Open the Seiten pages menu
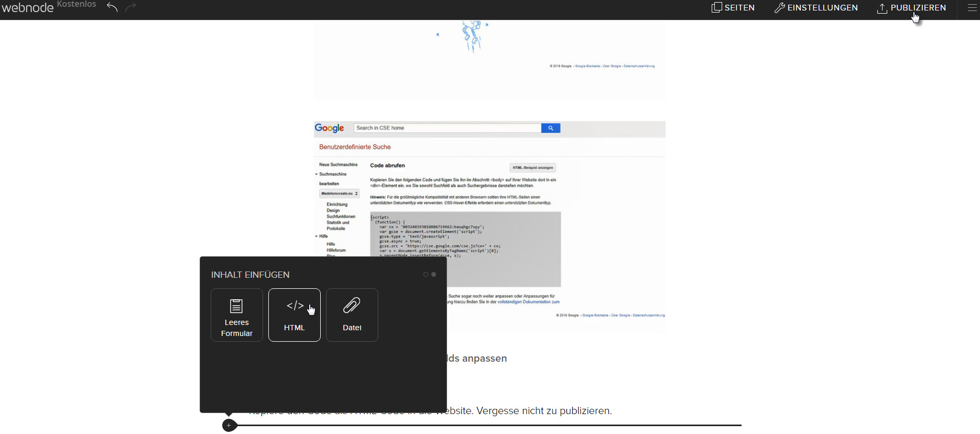 (733, 7)
